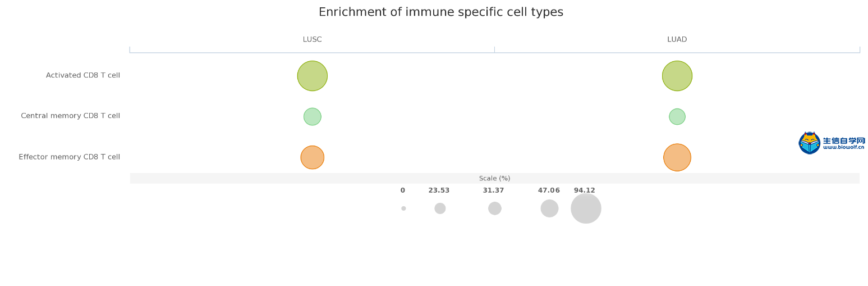The image size is (868, 286).
Task: Select the LUSC Central memory CD8 bubble
Action: [x=313, y=117]
